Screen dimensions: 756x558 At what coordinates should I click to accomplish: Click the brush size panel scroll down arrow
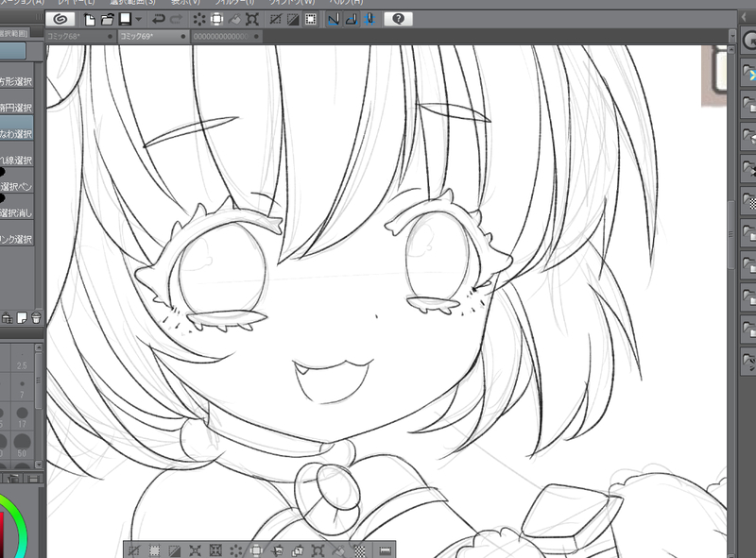tap(39, 465)
